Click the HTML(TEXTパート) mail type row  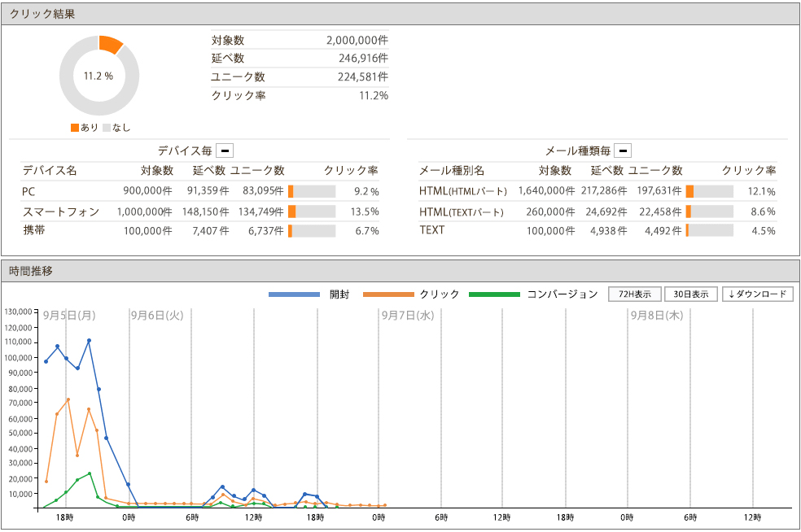(x=462, y=211)
